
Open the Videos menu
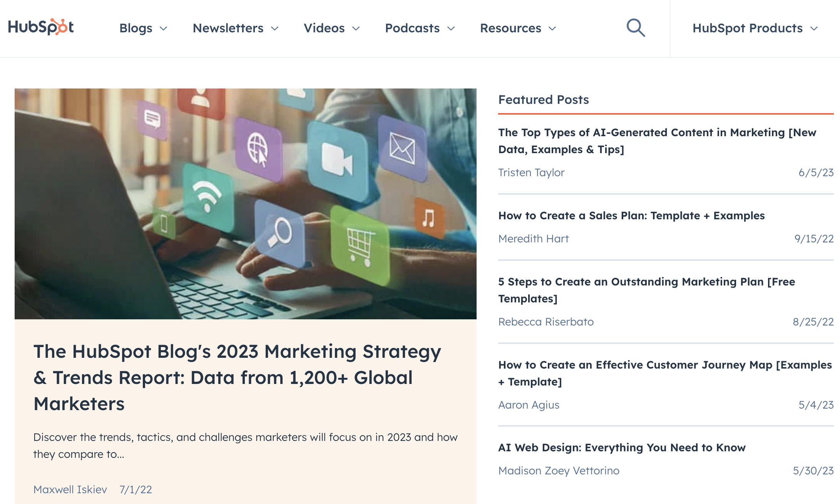(332, 28)
